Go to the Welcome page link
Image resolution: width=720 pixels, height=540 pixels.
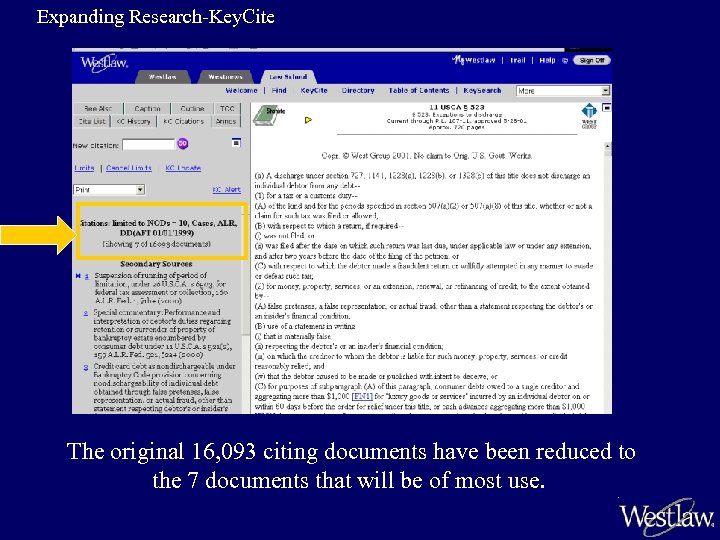point(242,90)
